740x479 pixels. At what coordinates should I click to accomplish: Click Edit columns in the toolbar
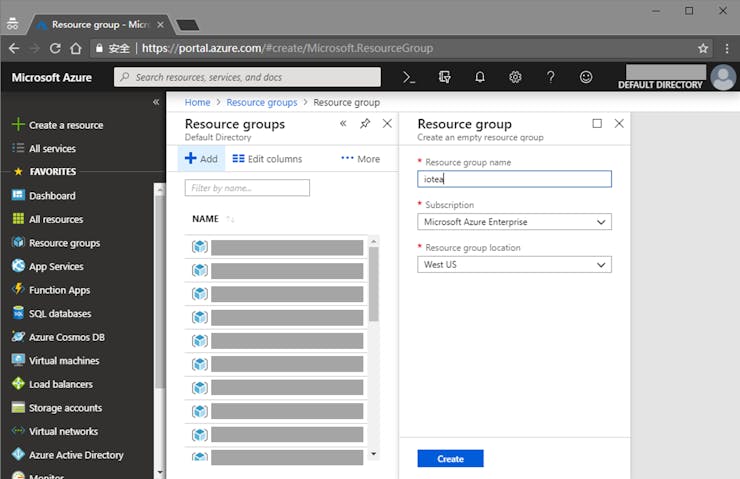point(267,159)
